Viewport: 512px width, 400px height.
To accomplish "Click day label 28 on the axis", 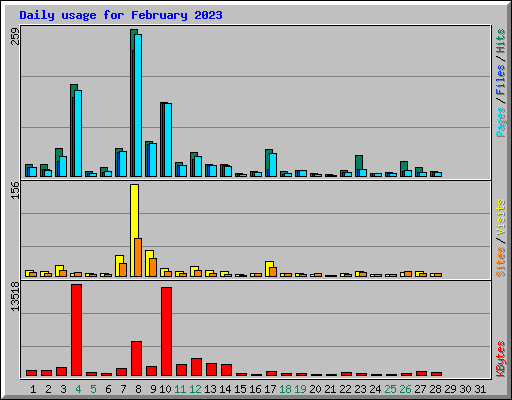I will (x=435, y=389).
